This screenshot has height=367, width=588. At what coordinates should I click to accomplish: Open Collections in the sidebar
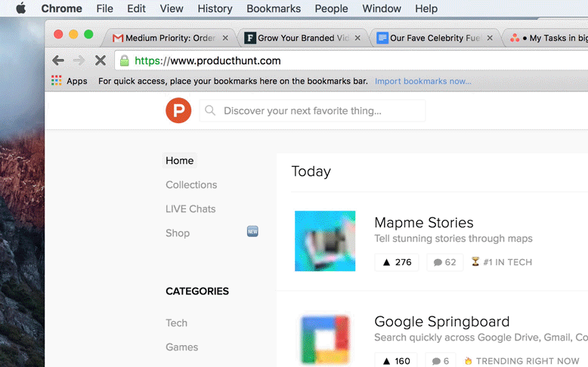[191, 184]
